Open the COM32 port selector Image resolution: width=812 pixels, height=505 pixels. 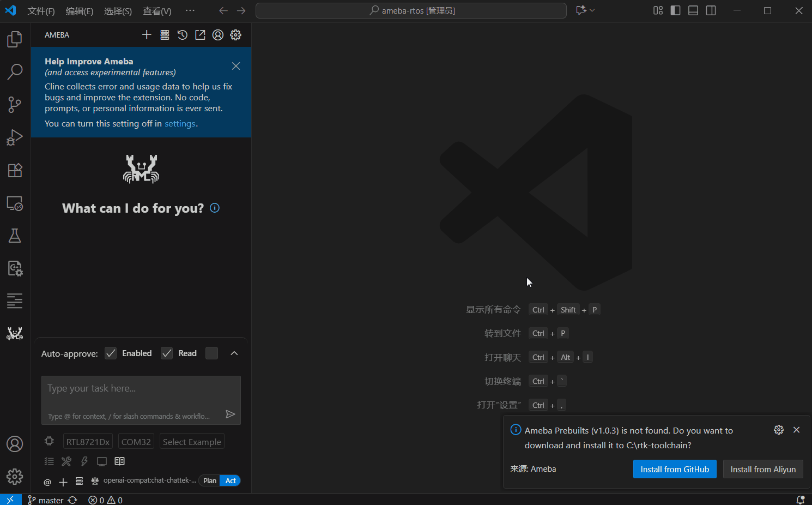point(136,442)
